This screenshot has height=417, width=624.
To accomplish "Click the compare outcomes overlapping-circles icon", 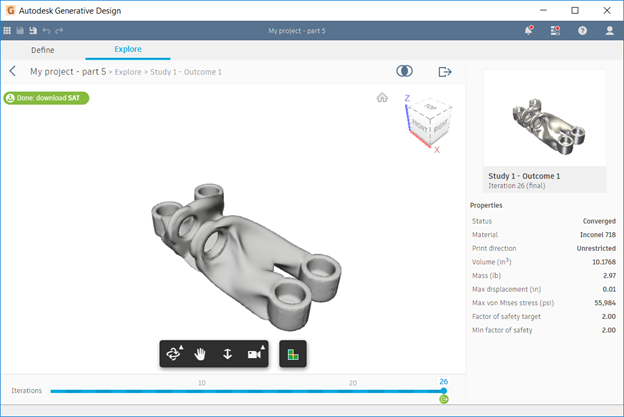I will point(404,71).
